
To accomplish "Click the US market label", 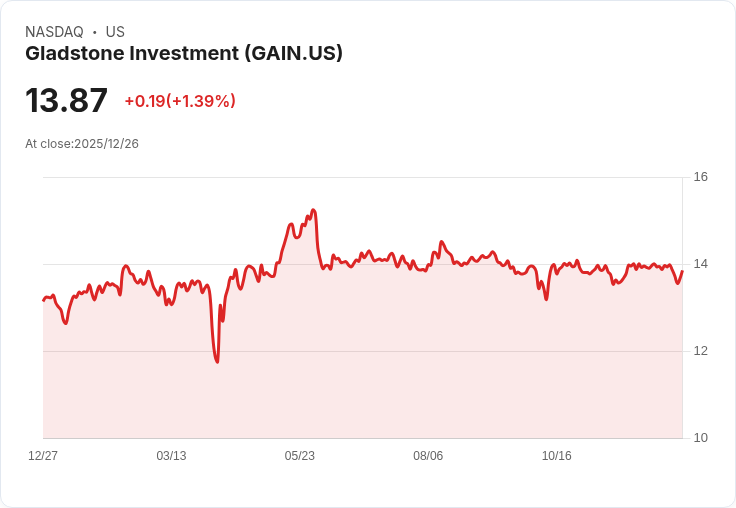I will [x=115, y=32].
